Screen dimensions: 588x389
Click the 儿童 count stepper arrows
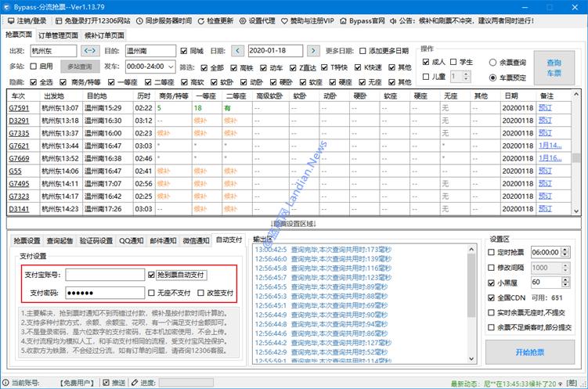tap(466, 77)
